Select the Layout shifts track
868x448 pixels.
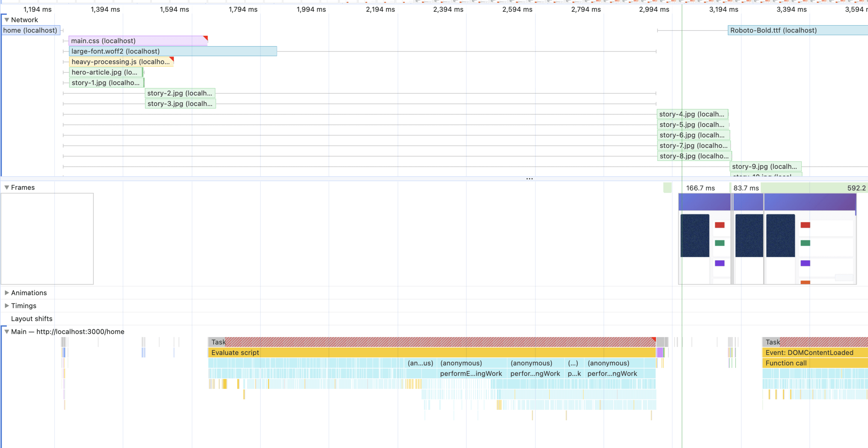32,319
